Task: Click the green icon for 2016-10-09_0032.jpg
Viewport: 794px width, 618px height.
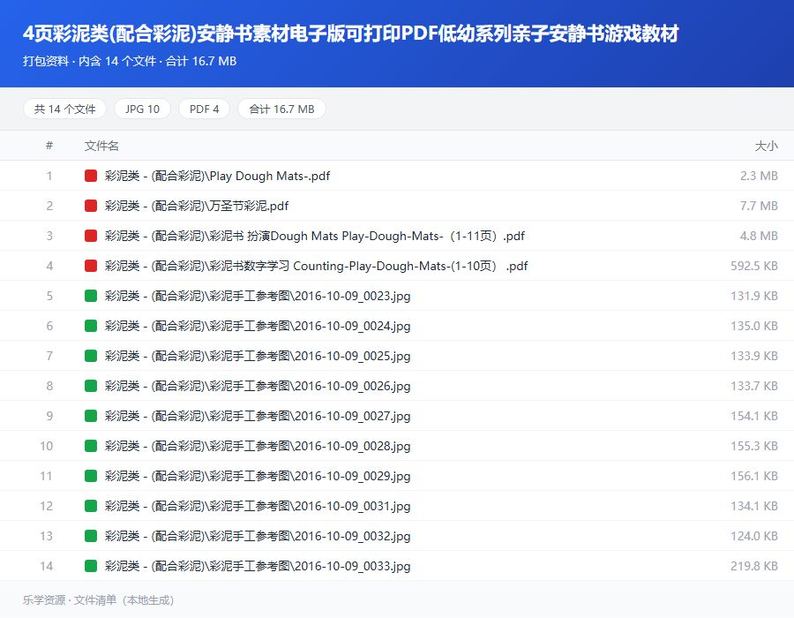Action: click(x=91, y=536)
